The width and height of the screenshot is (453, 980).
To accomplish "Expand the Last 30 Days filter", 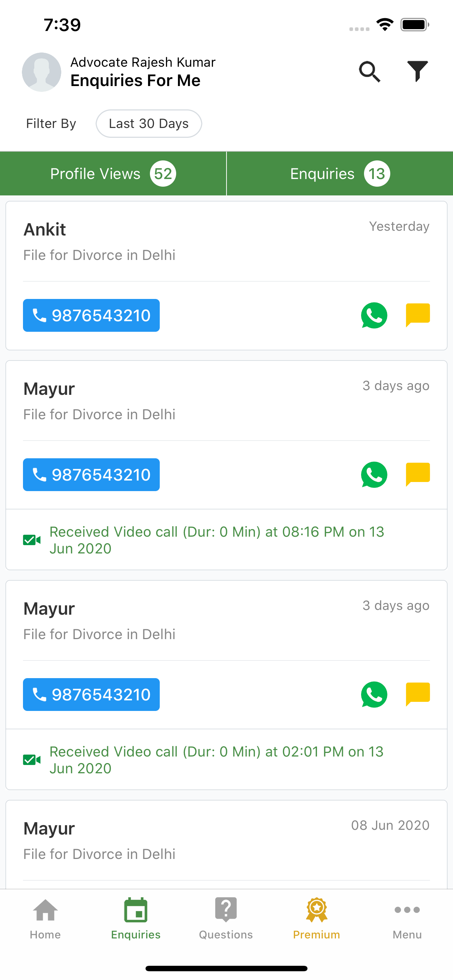I will coord(149,124).
